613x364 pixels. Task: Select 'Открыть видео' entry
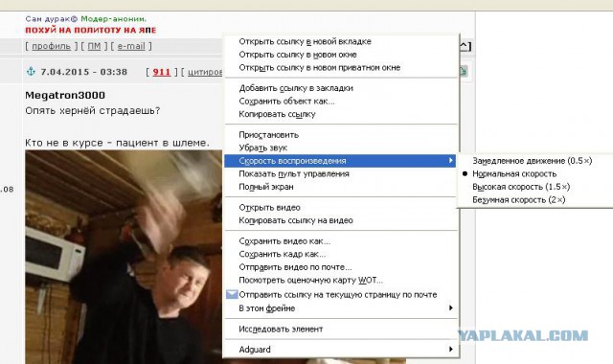[340, 207]
